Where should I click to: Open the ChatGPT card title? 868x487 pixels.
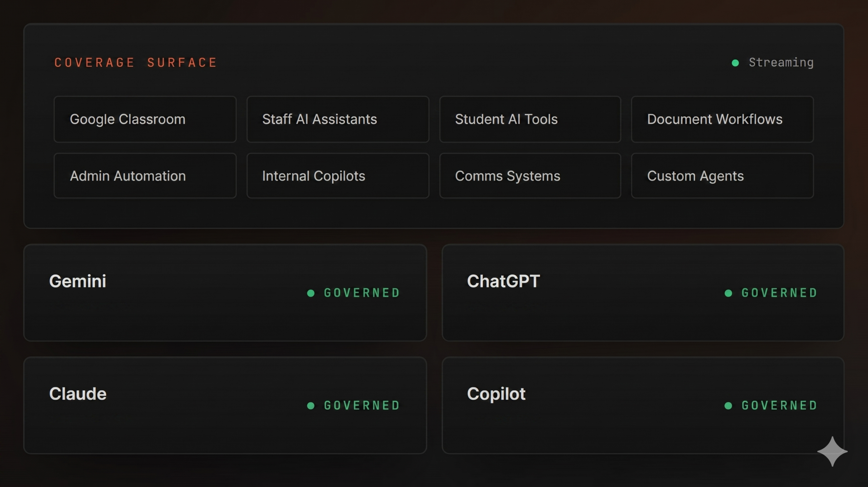(x=503, y=281)
